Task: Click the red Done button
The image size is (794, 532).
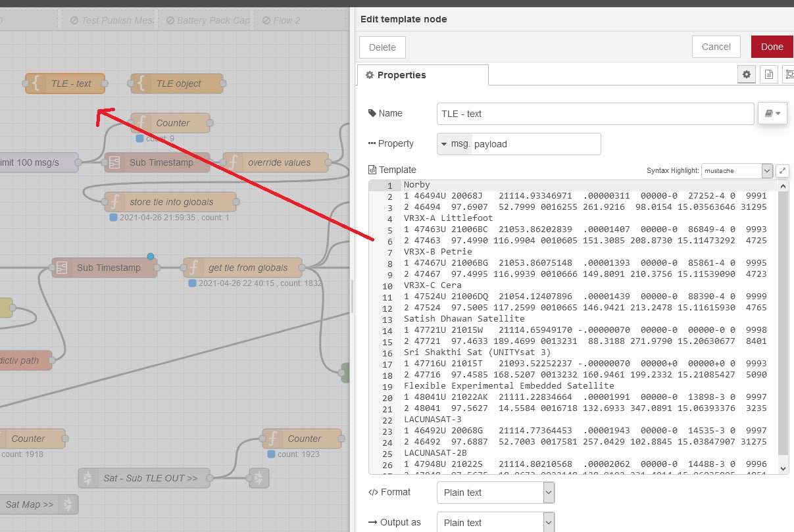Action: (772, 47)
